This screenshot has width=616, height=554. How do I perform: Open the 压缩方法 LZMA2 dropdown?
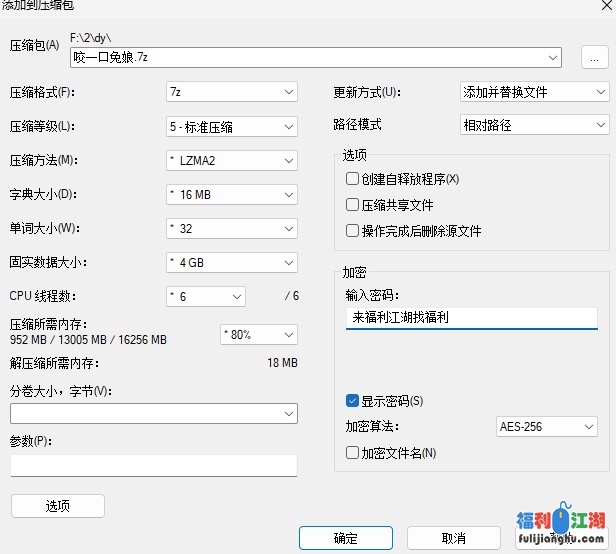click(x=231, y=161)
